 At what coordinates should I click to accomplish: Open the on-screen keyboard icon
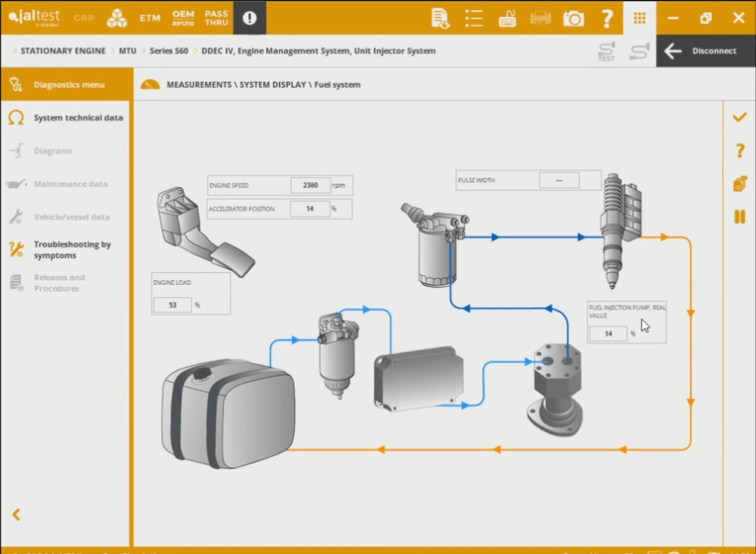point(508,17)
